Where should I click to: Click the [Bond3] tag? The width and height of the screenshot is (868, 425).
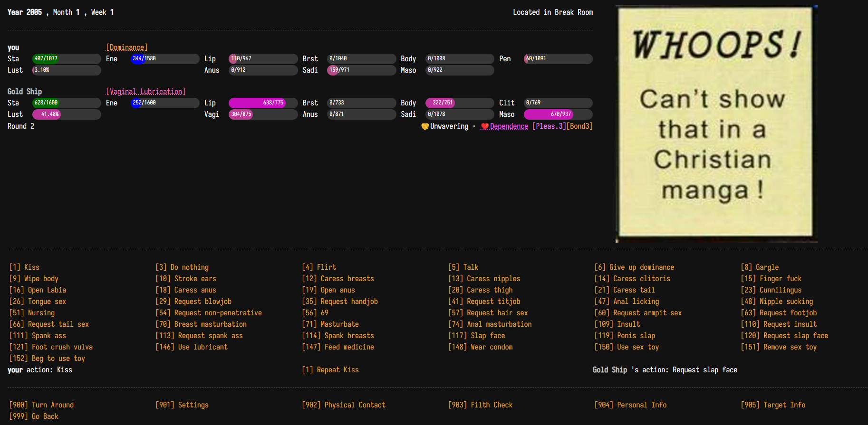click(579, 126)
